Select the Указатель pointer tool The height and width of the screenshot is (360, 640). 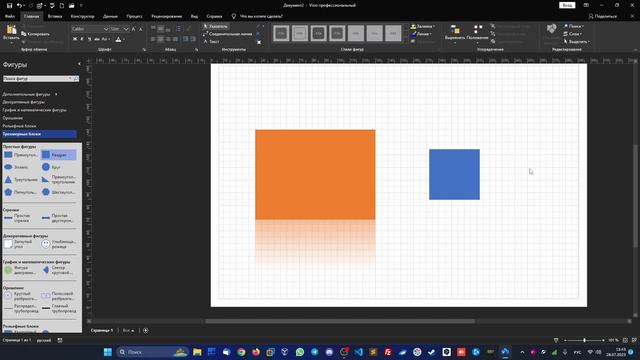coord(216,26)
